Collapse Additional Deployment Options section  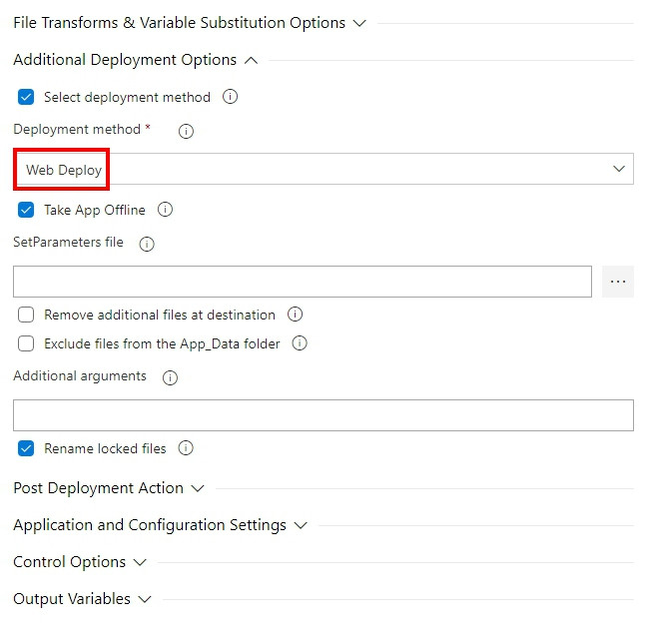click(x=136, y=60)
